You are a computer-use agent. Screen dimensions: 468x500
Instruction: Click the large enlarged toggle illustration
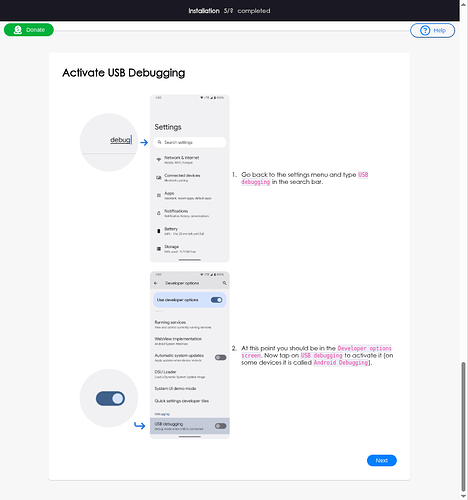110,398
